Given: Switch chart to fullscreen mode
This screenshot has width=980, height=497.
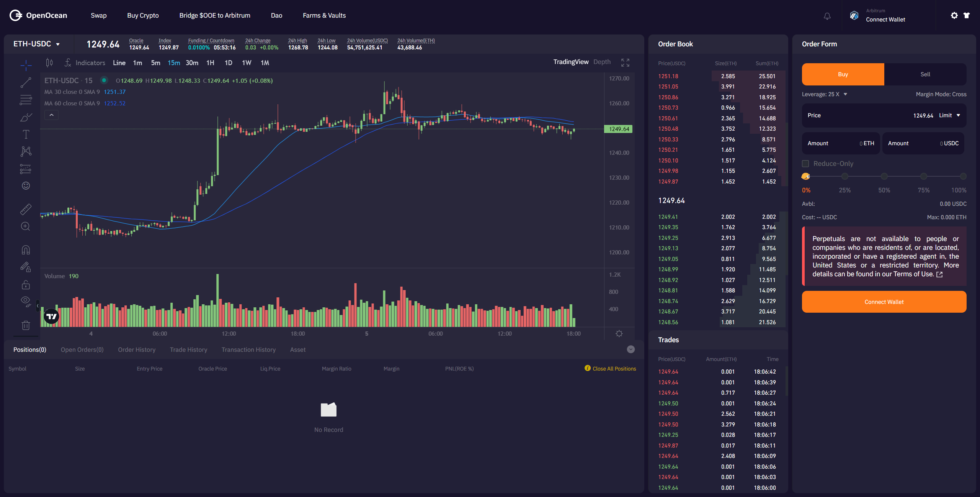Looking at the screenshot, I should tap(625, 62).
